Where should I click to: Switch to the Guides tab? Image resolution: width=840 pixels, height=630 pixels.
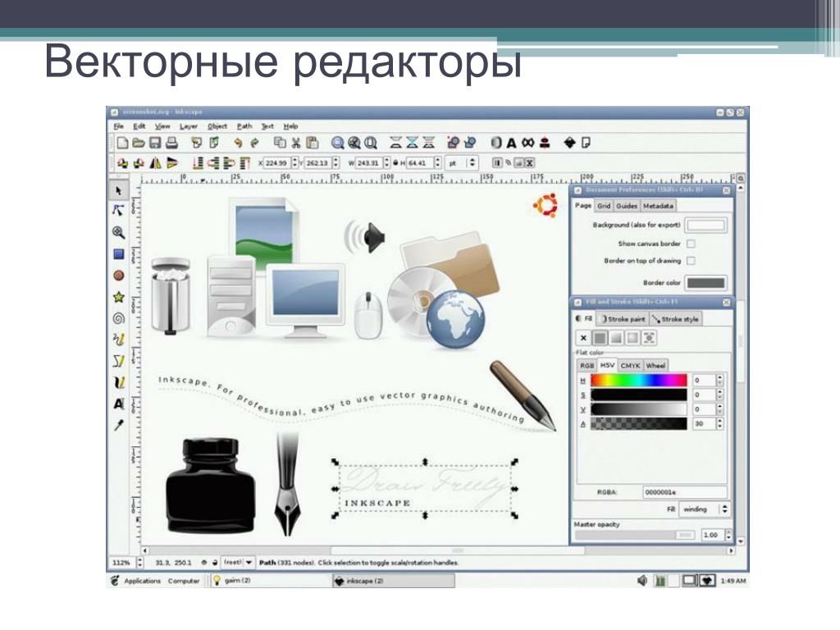click(626, 206)
